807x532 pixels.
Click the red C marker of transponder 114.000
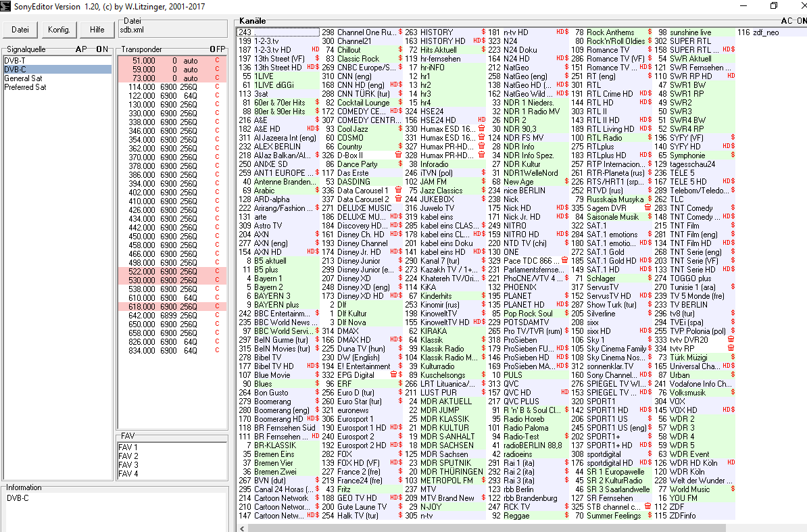217,87
